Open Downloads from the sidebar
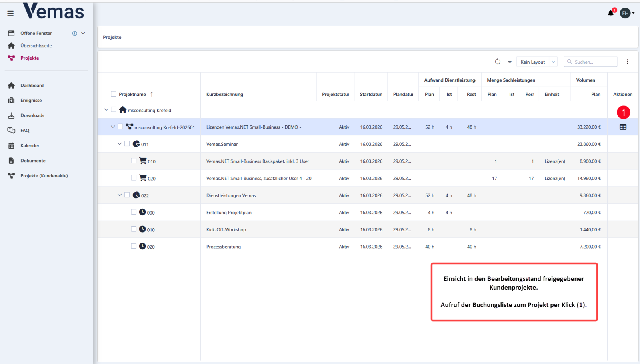The width and height of the screenshot is (640, 364). [32, 115]
